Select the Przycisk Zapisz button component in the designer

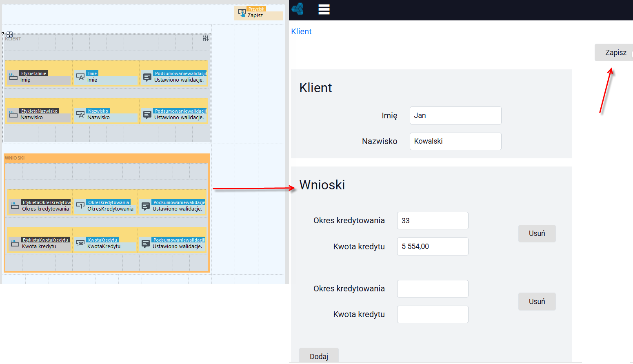[x=259, y=13]
